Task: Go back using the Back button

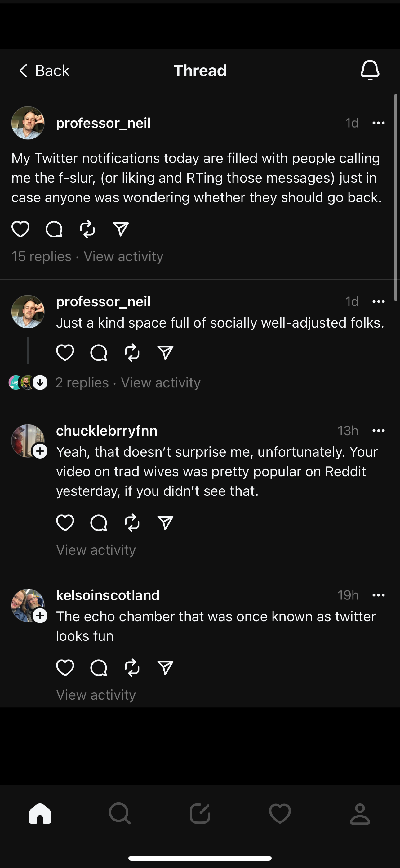Action: [44, 71]
